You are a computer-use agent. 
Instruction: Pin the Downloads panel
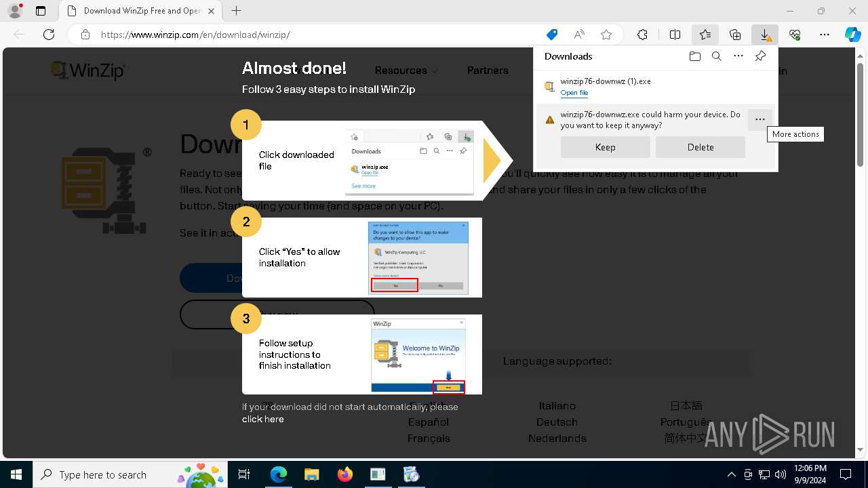(x=760, y=56)
